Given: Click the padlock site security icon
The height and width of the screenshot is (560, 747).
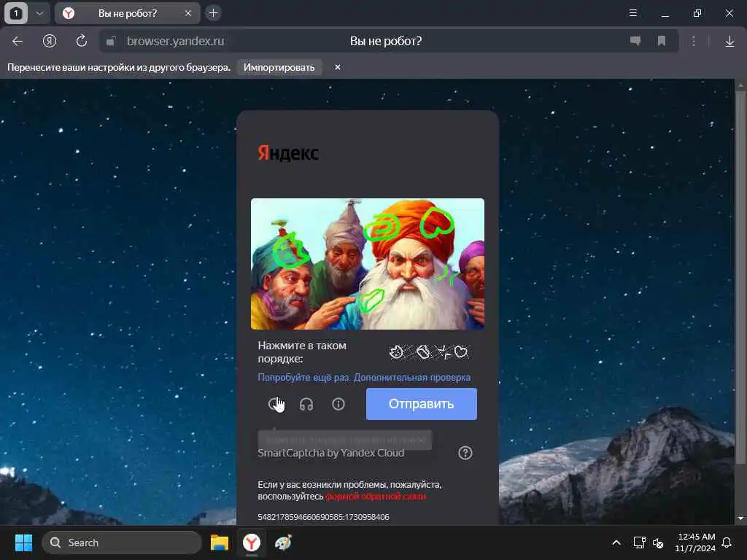Looking at the screenshot, I should click(111, 42).
